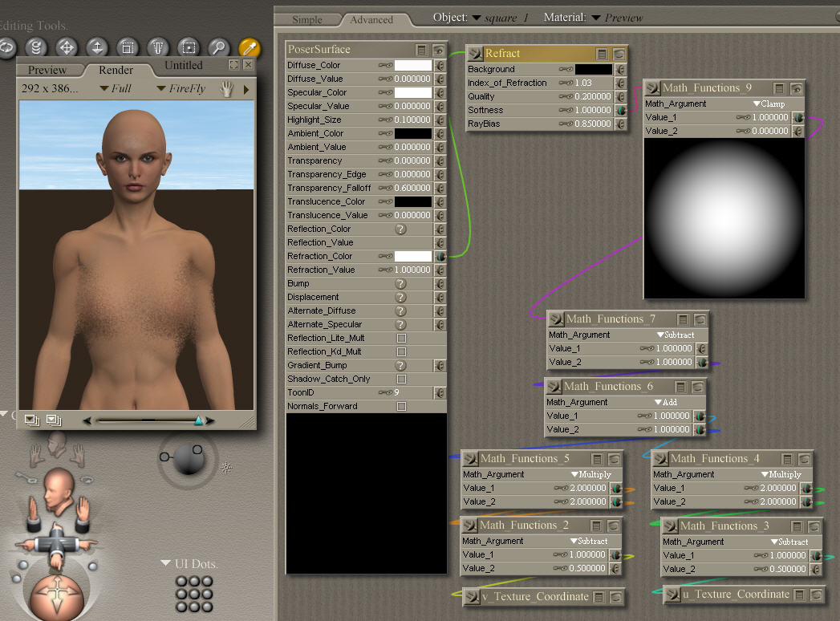Click the Diffuse_Color white swatch
This screenshot has height=621, width=840.
(x=412, y=65)
